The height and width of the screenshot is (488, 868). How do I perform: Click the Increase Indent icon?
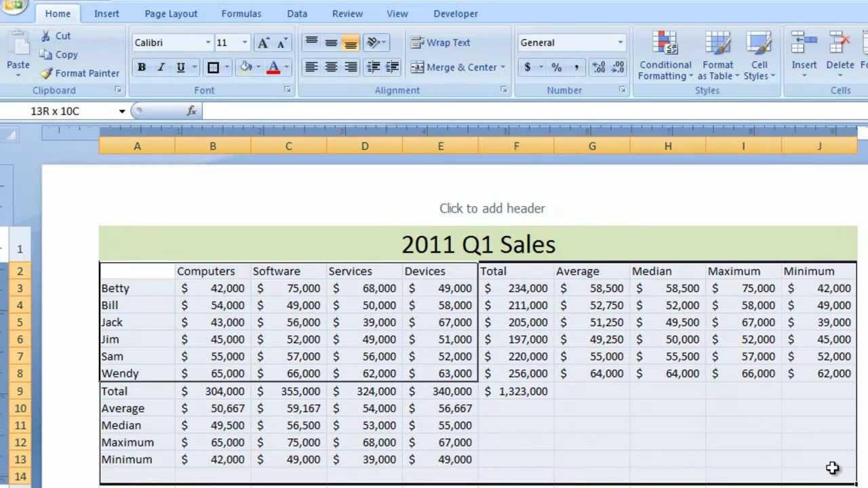392,67
